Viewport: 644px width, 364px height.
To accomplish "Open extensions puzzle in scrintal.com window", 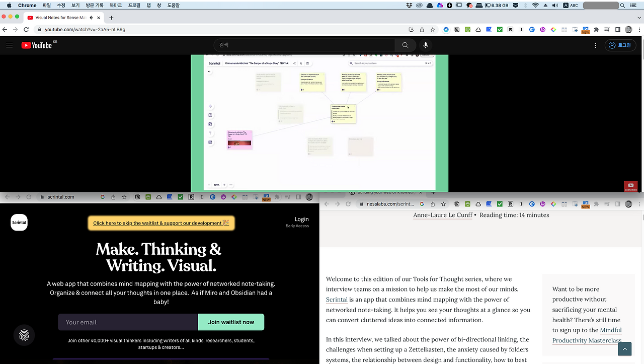I will (x=277, y=197).
